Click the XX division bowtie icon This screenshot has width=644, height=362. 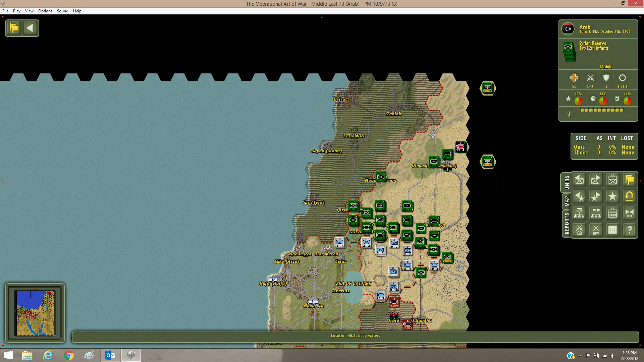pyautogui.click(x=630, y=213)
